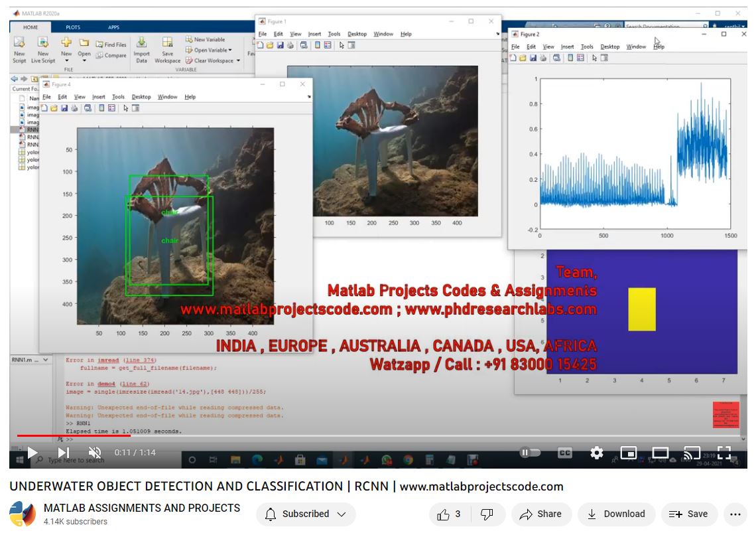756x535 pixels.
Task: Select Edit Plot arrow in Figure 4 toolbar
Action: tap(126, 108)
